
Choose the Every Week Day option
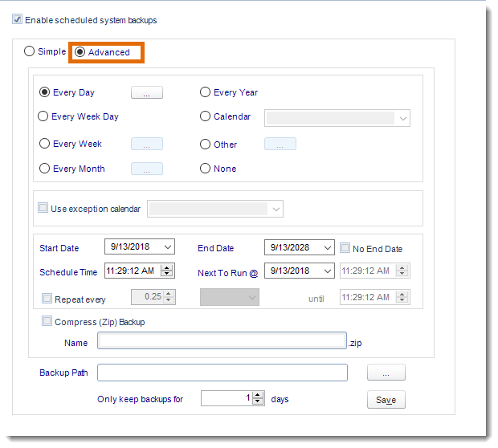click(x=43, y=116)
